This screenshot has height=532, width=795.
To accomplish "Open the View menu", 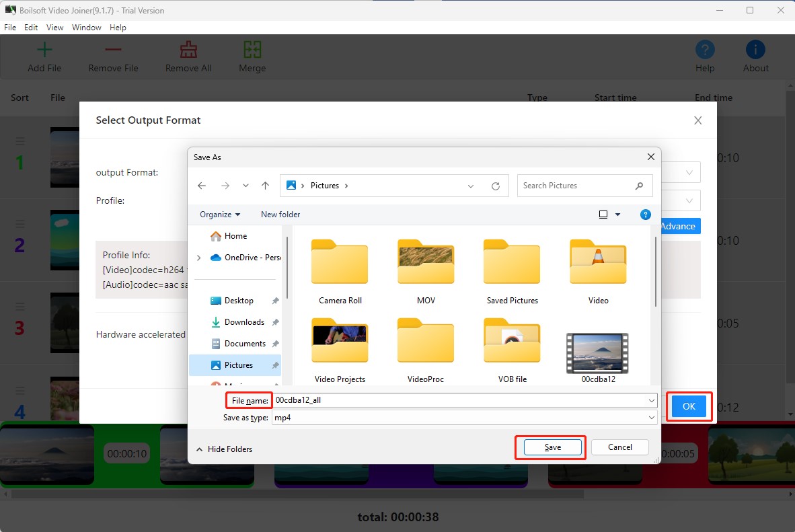I will (54, 28).
